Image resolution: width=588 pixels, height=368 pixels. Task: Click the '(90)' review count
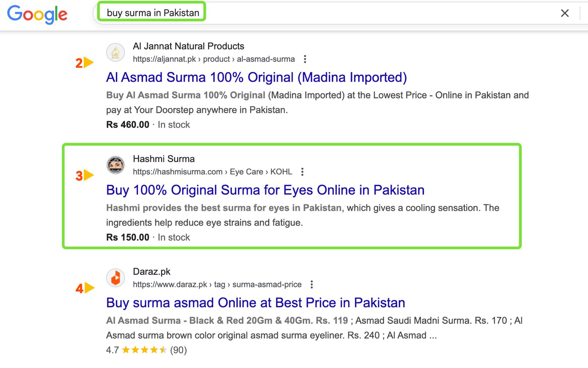[x=179, y=350]
